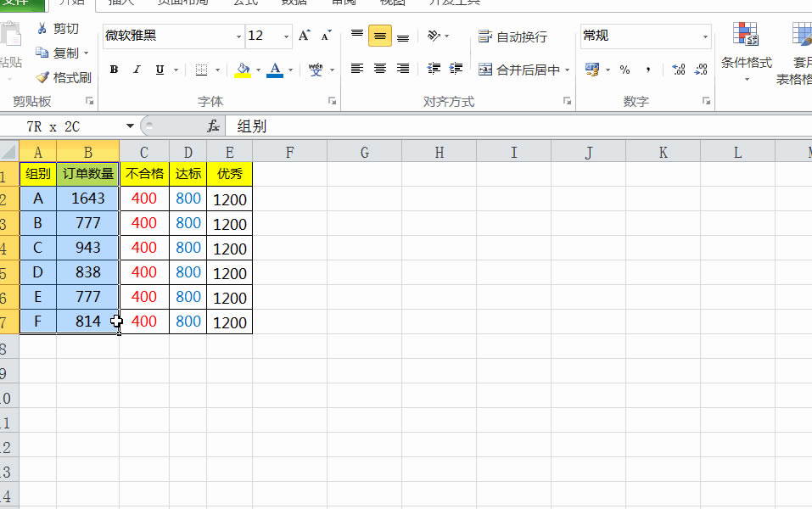Switch to the 数据 ribbon tab
The width and height of the screenshot is (812, 509).
point(293,3)
